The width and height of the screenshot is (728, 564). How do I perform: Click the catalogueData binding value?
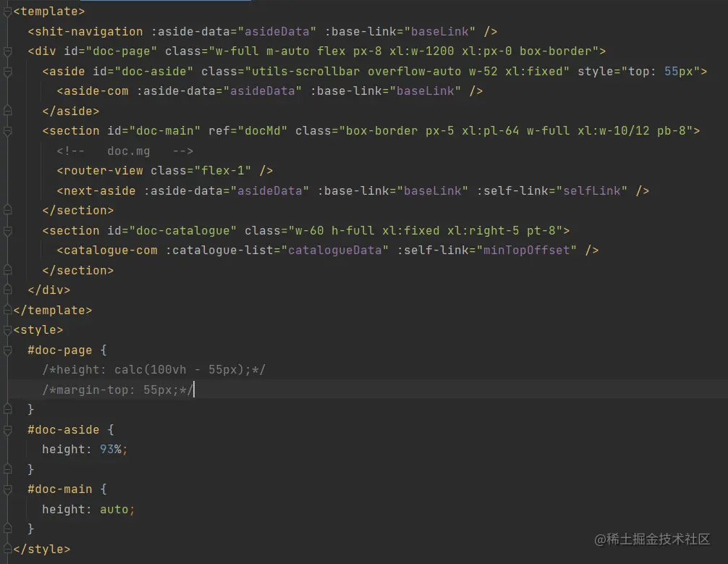pyautogui.click(x=335, y=251)
